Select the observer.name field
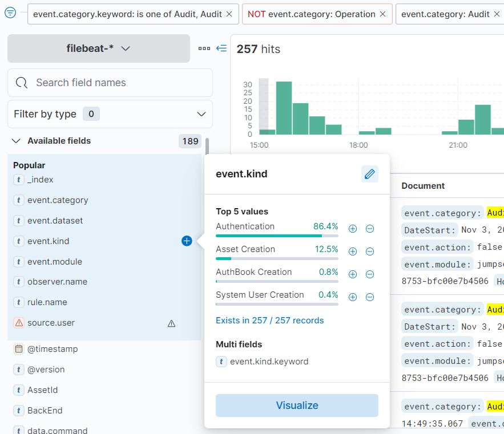 (57, 282)
